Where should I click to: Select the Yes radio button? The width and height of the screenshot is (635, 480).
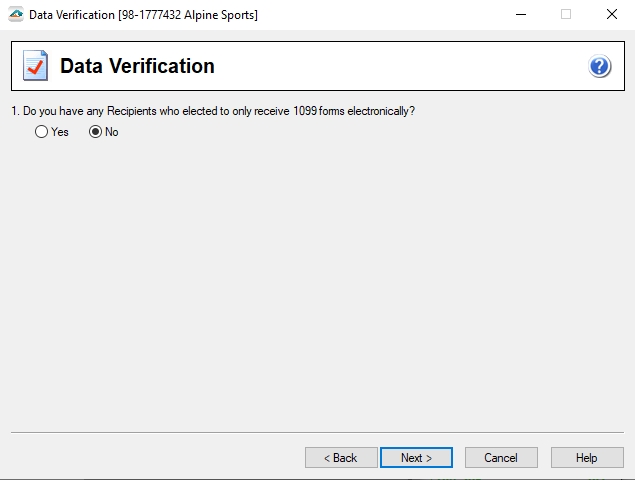click(x=41, y=132)
